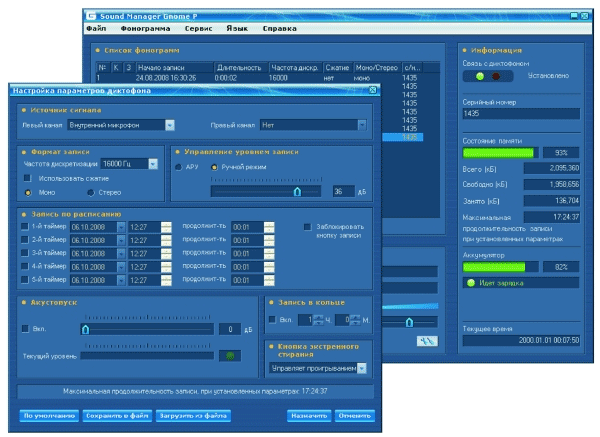This screenshot has width=600, height=437.
Task: Click the Текущее время field
Action: [521, 340]
